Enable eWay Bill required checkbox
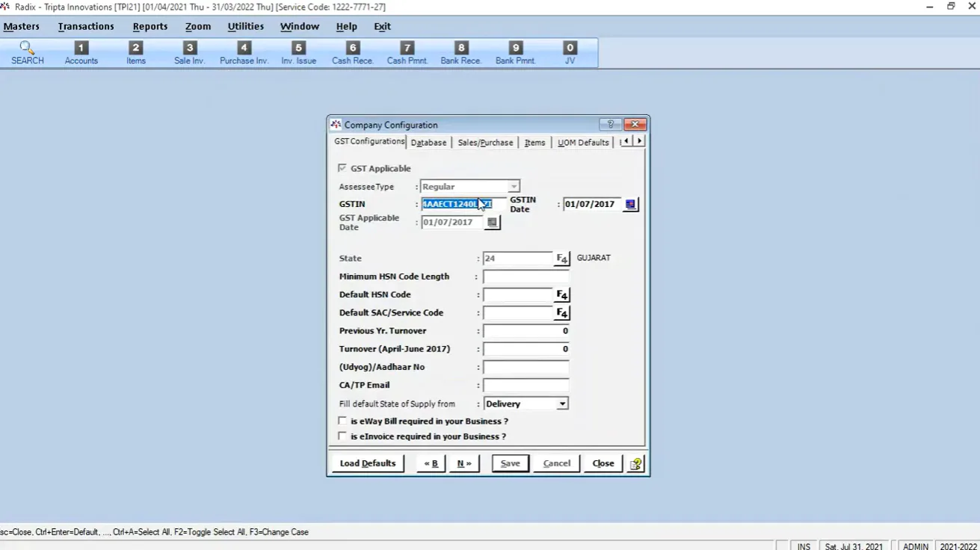Image resolution: width=980 pixels, height=550 pixels. [342, 421]
